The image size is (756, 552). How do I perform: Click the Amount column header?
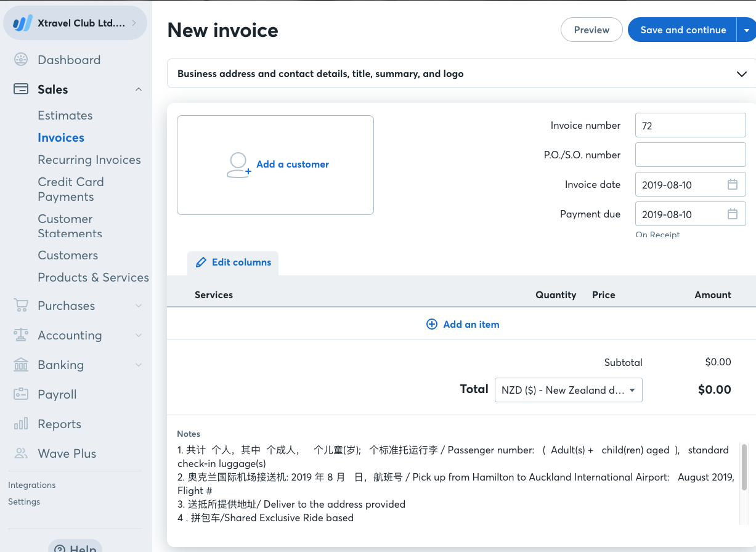713,294
